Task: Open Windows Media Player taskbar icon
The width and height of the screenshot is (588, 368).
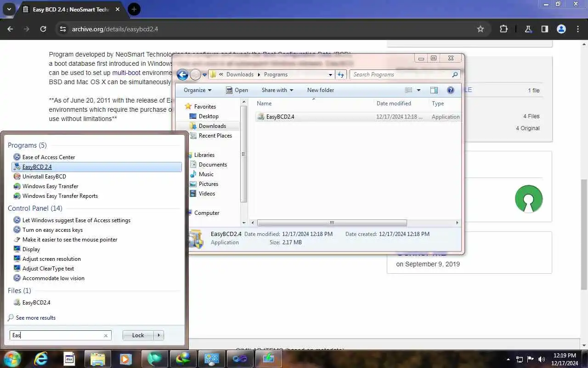Action: [x=125, y=359]
